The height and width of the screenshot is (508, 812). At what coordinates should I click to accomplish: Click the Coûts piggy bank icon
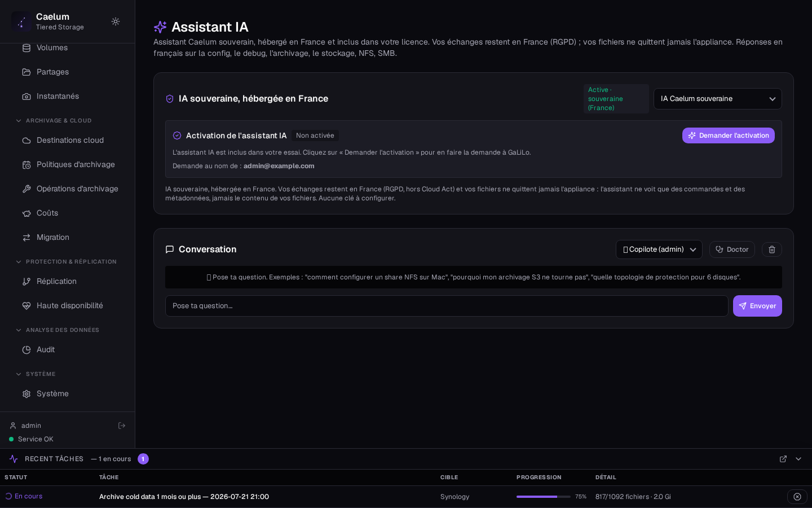coord(27,213)
